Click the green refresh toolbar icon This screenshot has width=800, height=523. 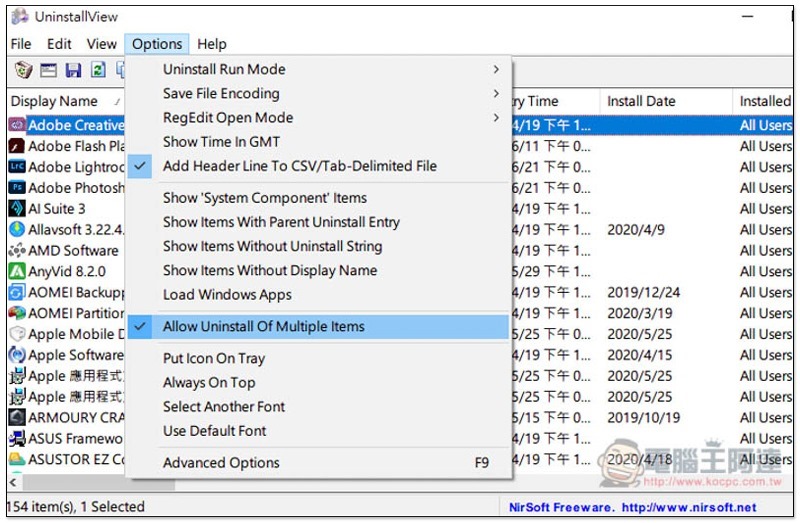[x=98, y=69]
